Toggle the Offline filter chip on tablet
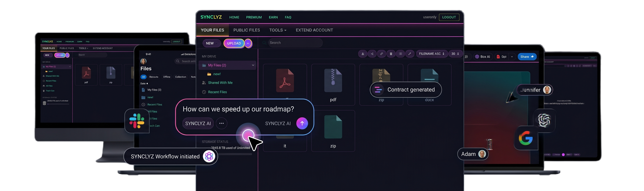 pyautogui.click(x=166, y=77)
